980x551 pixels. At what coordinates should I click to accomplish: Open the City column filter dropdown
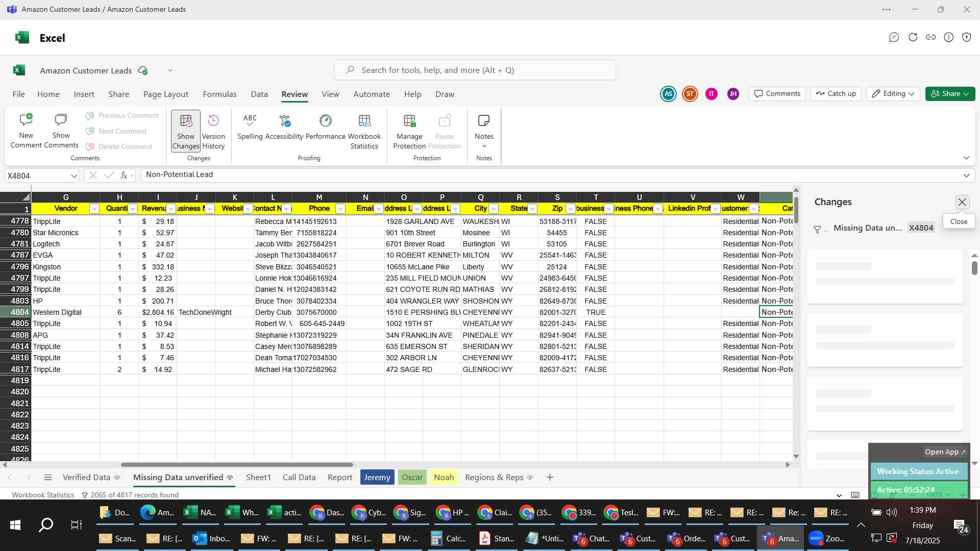tap(494, 209)
